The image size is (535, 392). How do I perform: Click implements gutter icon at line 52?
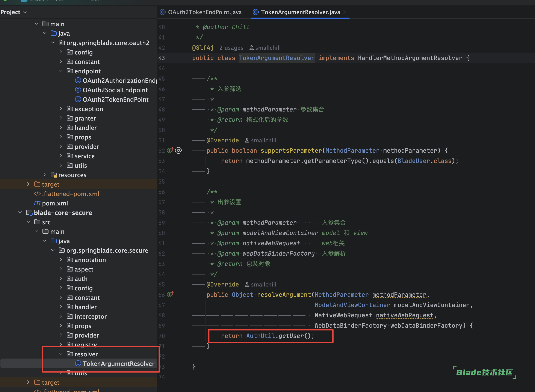point(170,150)
